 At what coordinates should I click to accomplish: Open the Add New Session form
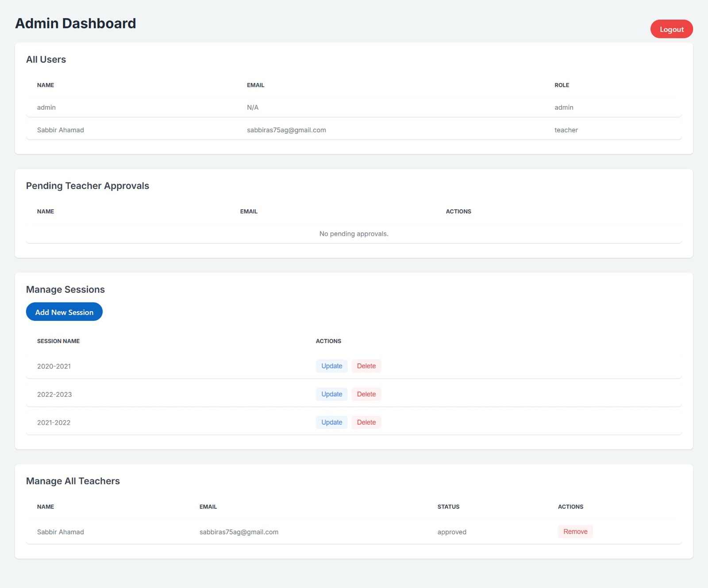(x=64, y=312)
